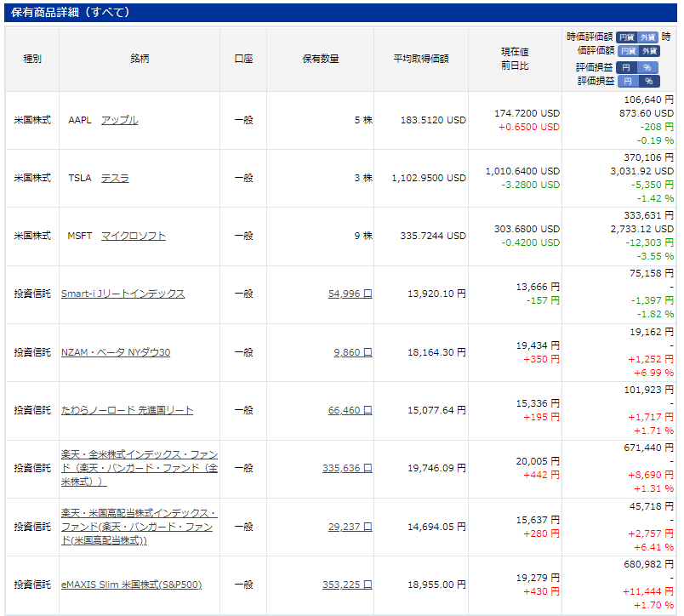
Task: Click the 54,996 口 holding quantity link
Action: click(x=350, y=294)
